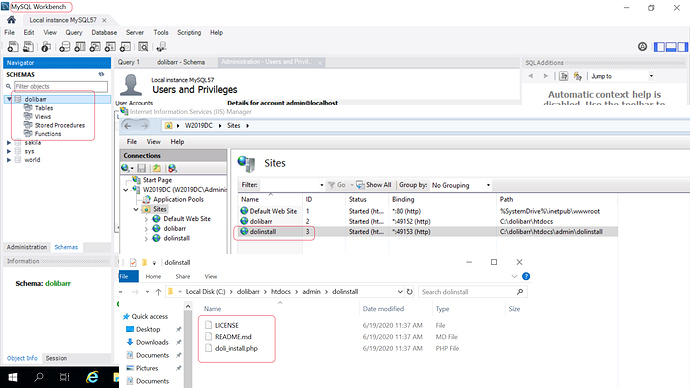Click the reconnect to DBMS toolbar icon
This screenshot has height=388, width=690.
(x=161, y=47)
